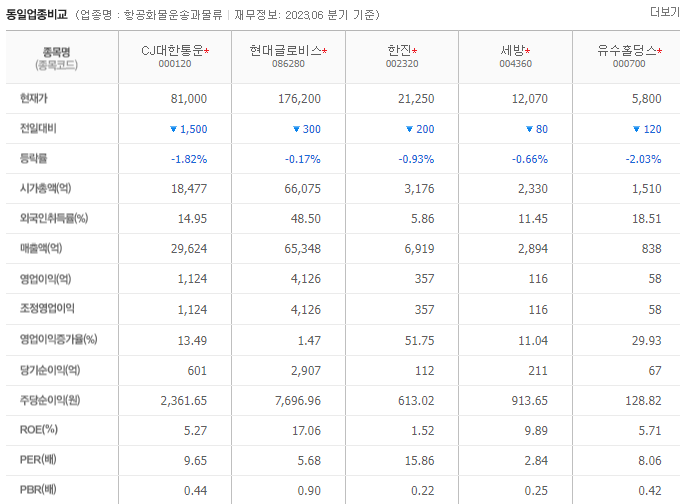The width and height of the screenshot is (680, 504).
Task: Select market cap value 18,477
Action: point(189,189)
